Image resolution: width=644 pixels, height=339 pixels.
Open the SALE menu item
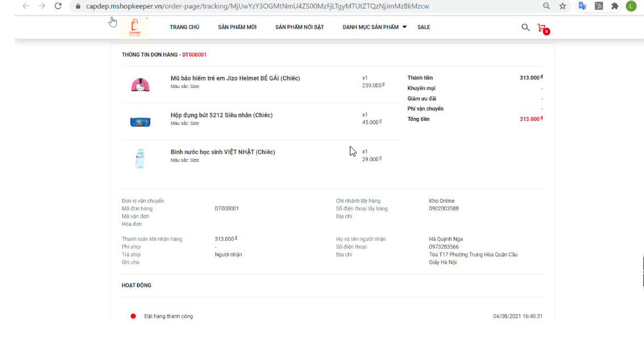[x=424, y=27]
